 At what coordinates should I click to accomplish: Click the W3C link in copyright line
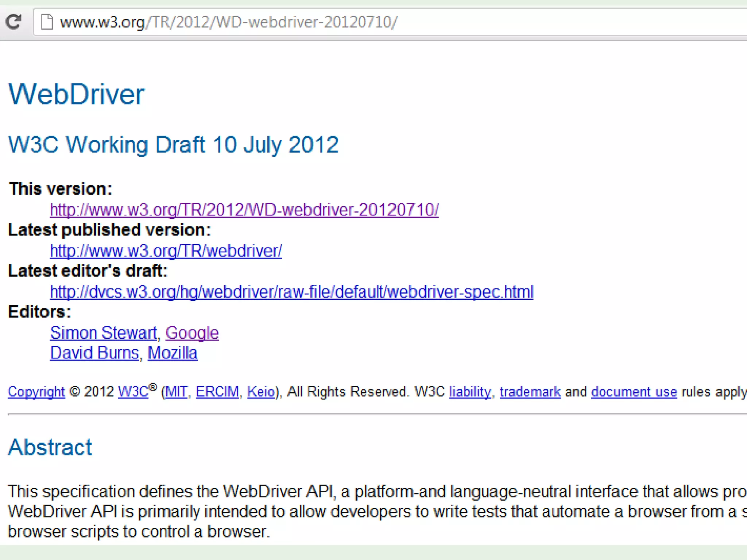coord(133,392)
